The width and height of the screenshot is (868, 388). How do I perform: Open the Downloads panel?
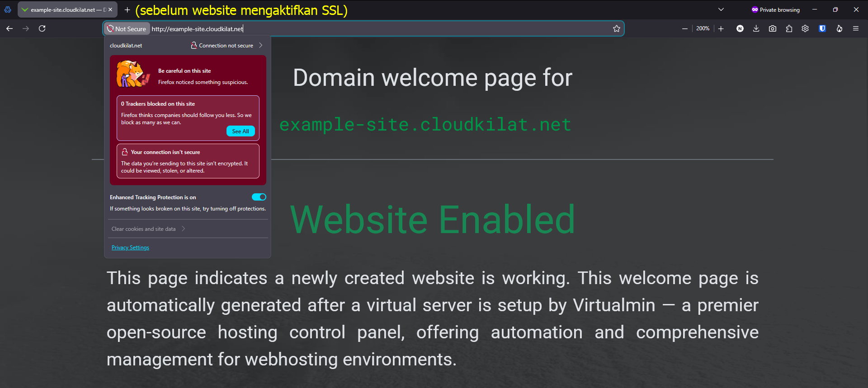(756, 28)
